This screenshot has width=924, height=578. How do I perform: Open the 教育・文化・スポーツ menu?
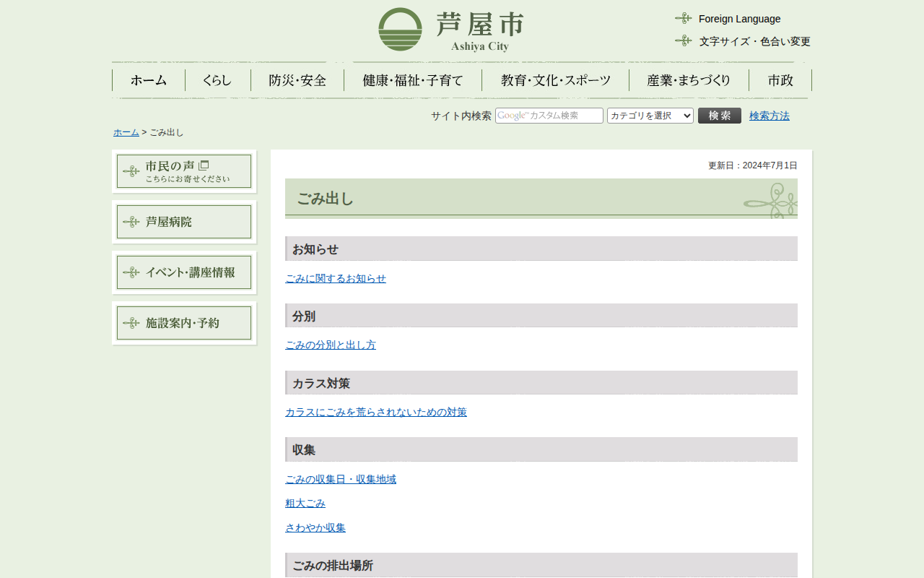[555, 80]
